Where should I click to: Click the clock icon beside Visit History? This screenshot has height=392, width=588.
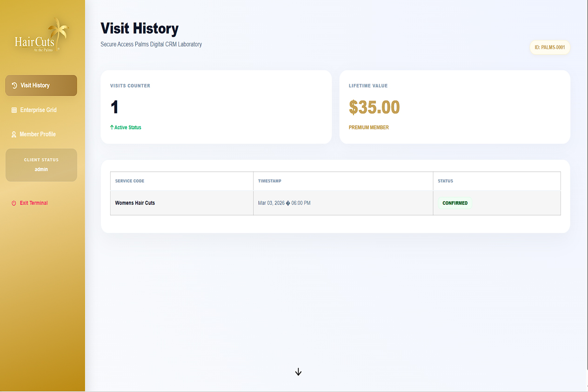pyautogui.click(x=14, y=86)
